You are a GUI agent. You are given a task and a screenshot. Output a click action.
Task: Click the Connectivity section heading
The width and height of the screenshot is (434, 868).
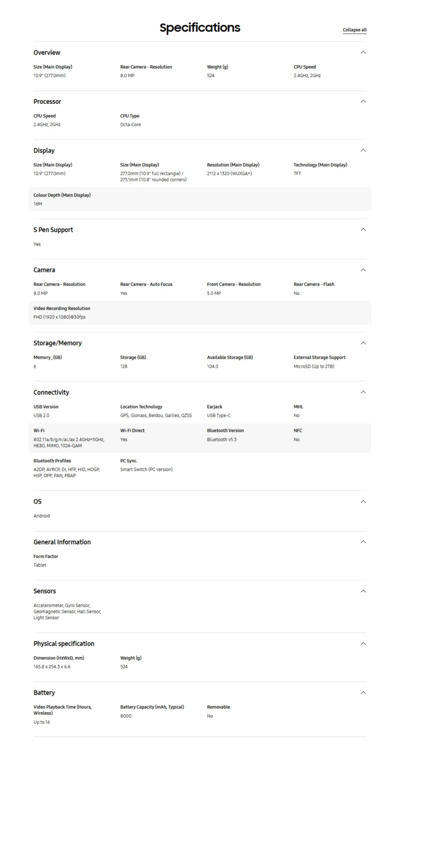coord(51,392)
